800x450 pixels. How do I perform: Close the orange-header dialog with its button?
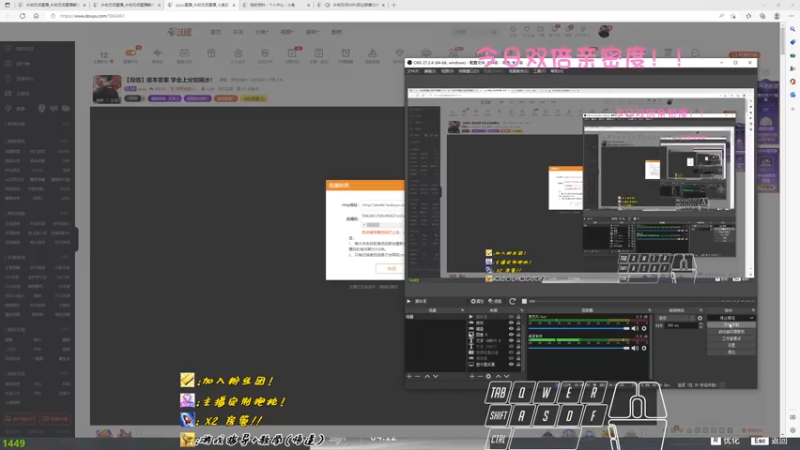pos(391,268)
